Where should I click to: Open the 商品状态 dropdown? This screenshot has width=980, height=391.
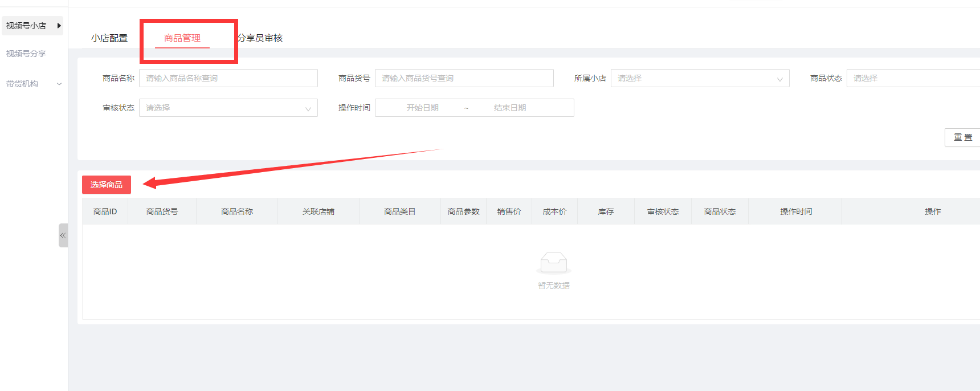click(x=912, y=78)
